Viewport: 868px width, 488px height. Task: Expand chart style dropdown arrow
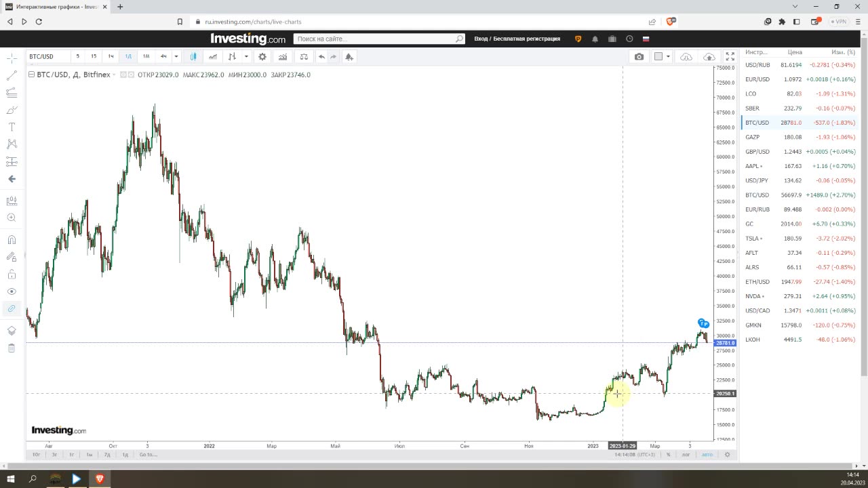pyautogui.click(x=246, y=56)
